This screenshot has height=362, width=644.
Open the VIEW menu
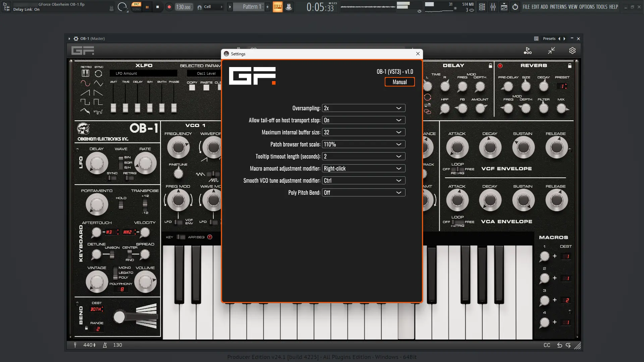573,7
